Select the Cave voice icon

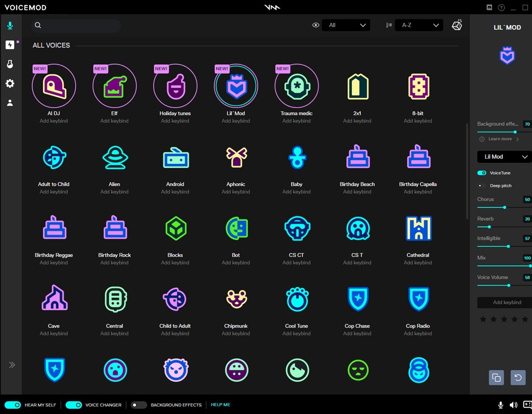(54, 298)
